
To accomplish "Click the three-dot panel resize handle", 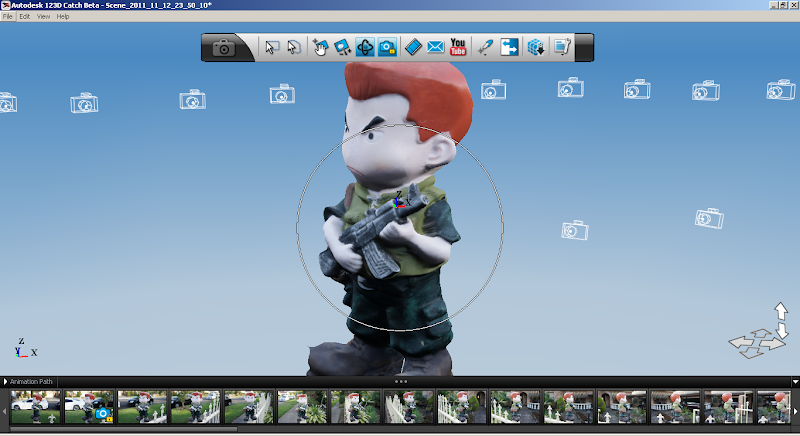I will point(400,381).
